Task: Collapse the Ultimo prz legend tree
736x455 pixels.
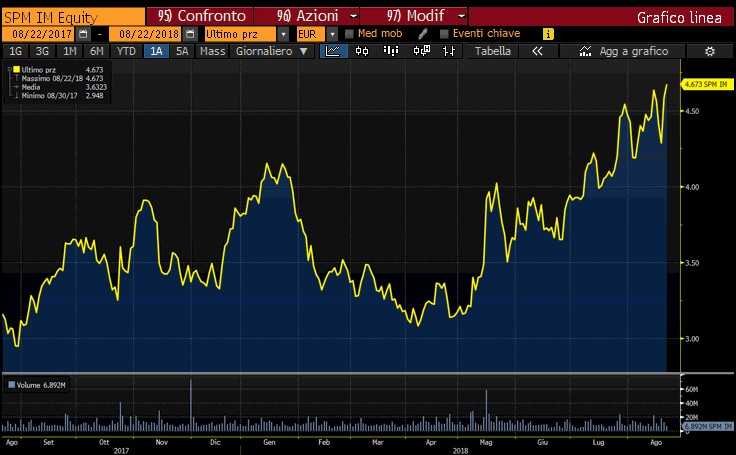Action: (9, 69)
